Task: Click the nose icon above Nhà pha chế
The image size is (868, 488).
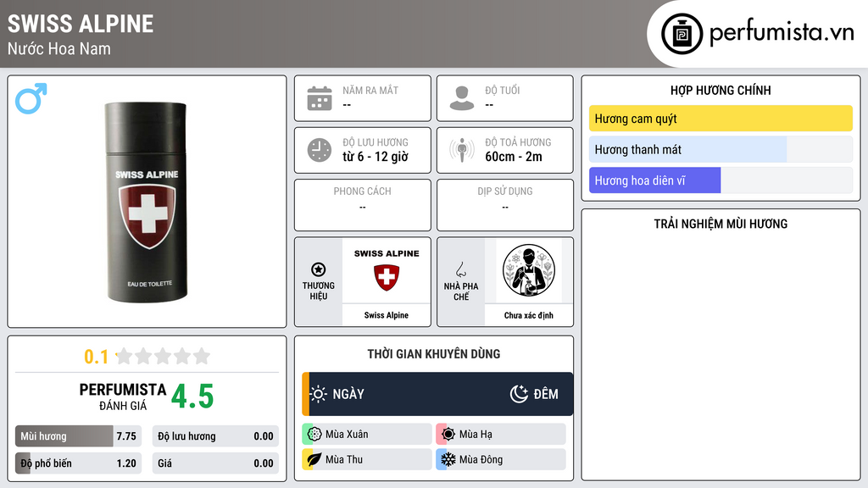Action: [460, 269]
